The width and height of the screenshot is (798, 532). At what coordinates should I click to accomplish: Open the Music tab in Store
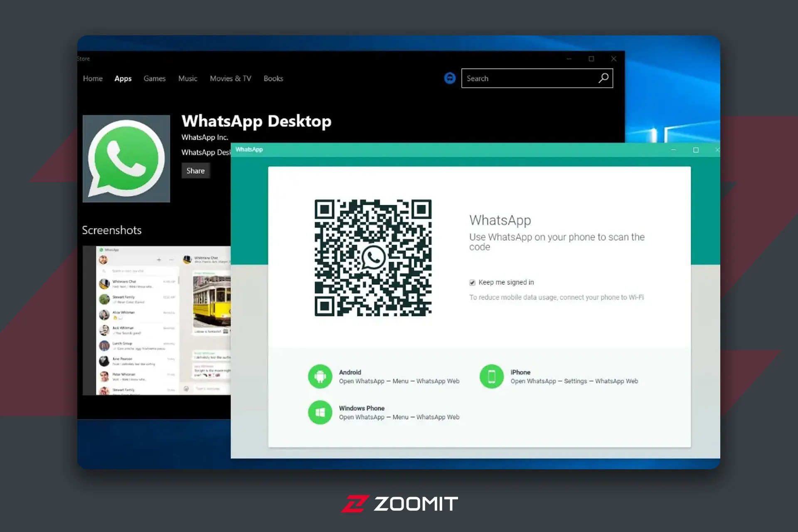click(188, 79)
